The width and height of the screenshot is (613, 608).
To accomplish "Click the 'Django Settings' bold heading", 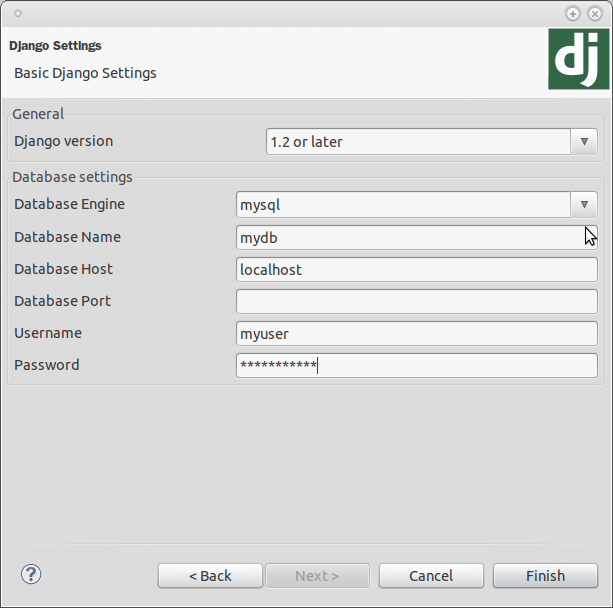I will 55,46.
